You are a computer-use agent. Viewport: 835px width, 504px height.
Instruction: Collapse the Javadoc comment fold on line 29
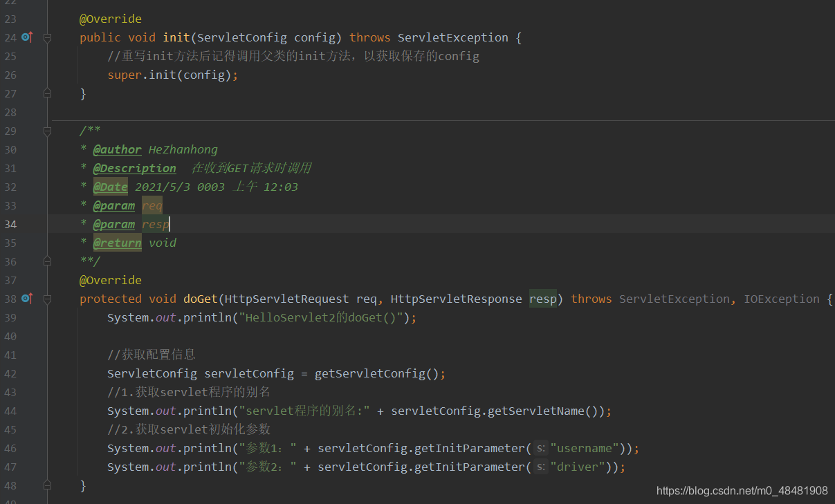pos(47,131)
